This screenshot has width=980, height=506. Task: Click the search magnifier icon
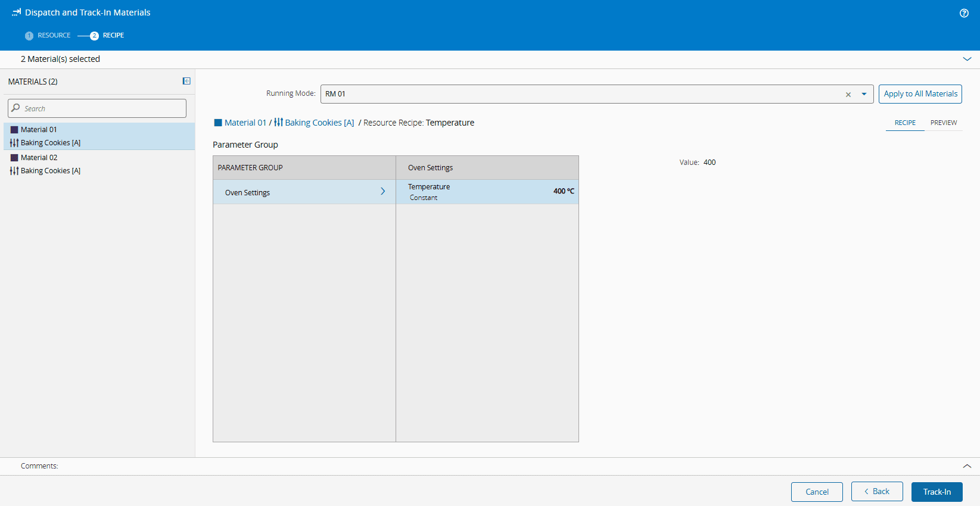(x=16, y=108)
